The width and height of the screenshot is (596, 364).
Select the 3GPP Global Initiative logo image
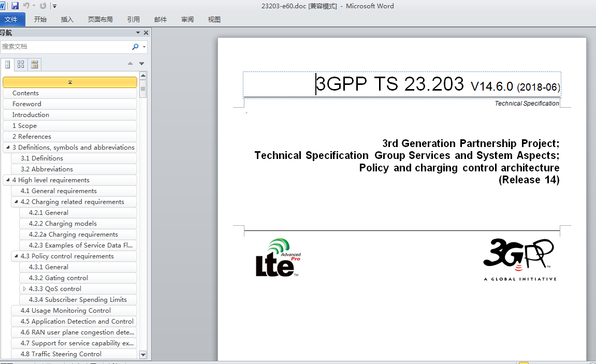519,259
